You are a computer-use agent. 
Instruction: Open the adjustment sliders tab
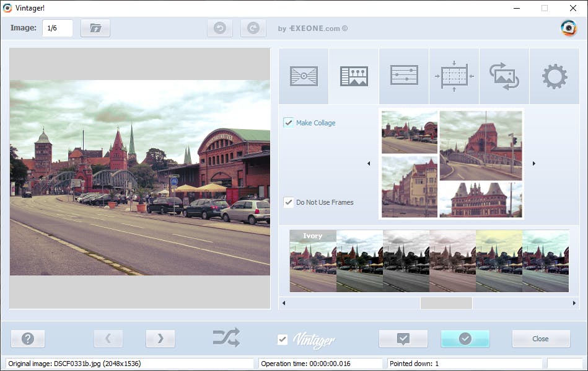point(404,76)
